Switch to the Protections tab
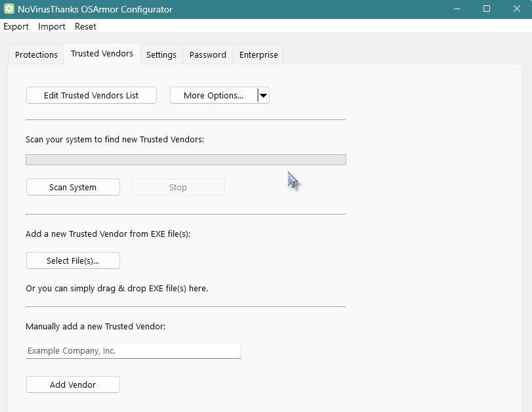 36,54
